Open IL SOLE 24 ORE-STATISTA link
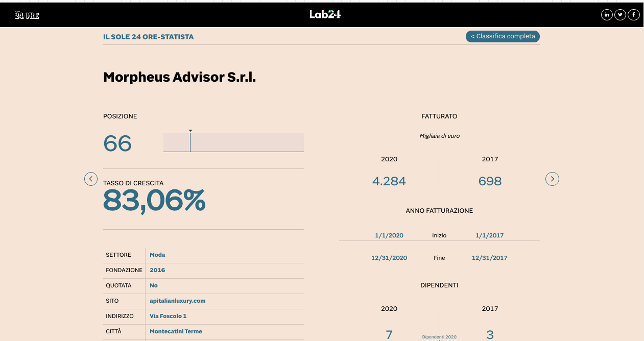Screen dimensions: 644x341 (149, 37)
